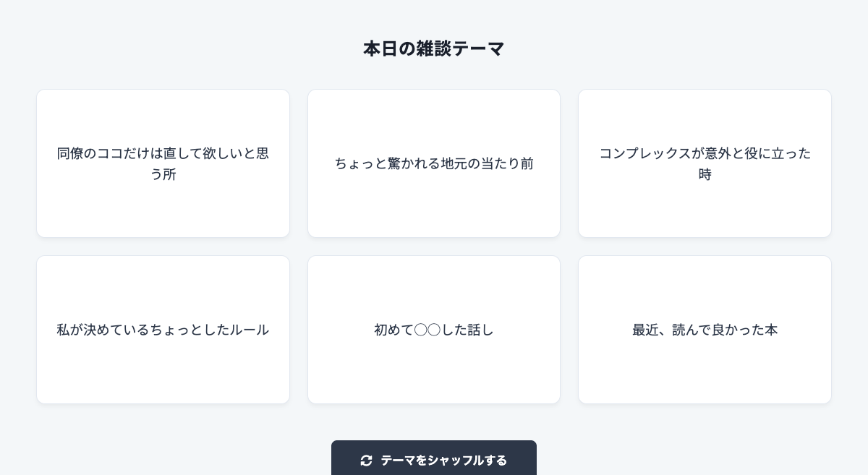Click the card about personal rules
Image resolution: width=868 pixels, height=475 pixels.
coord(163,330)
